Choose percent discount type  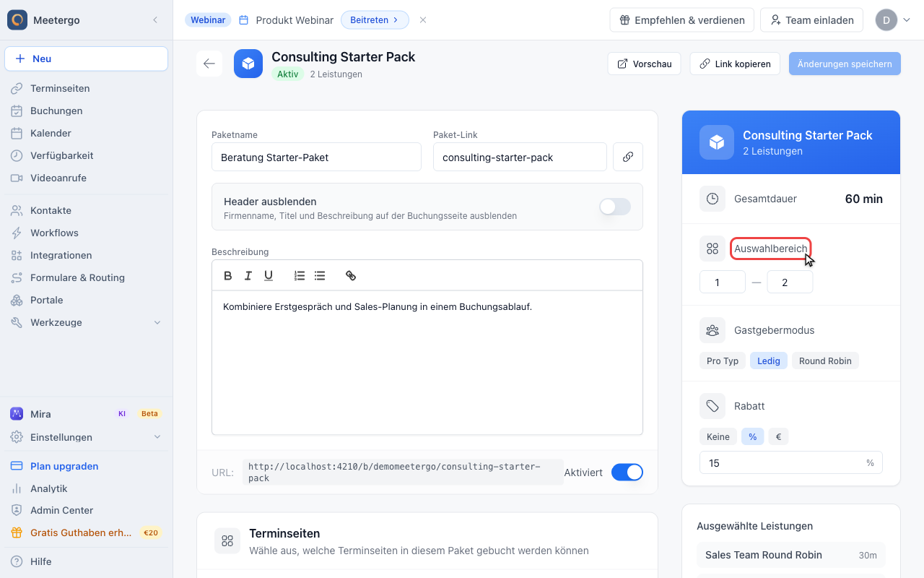[752, 436]
